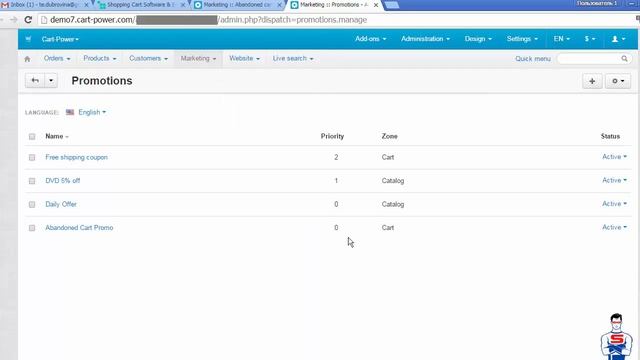
Task: Open the user account menu
Action: (x=618, y=39)
